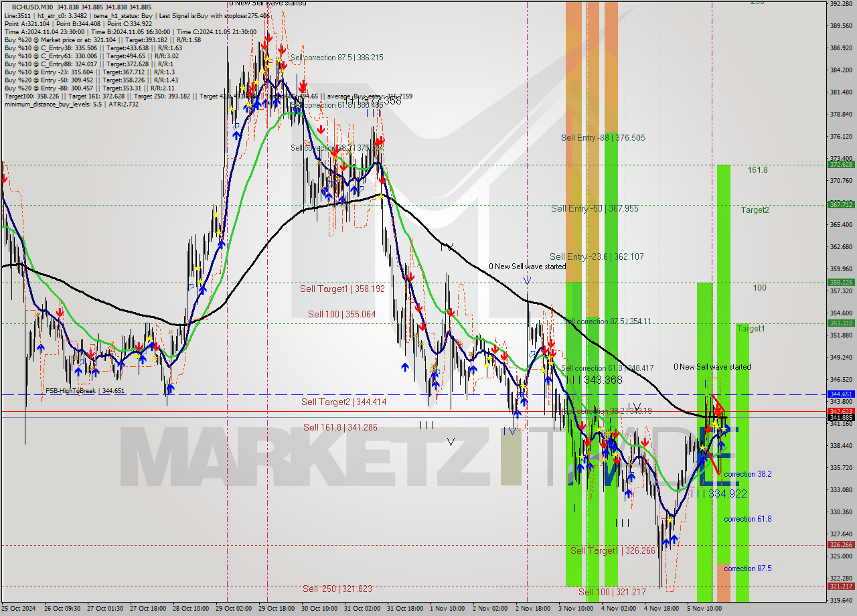Click the green 'Target2' label
This screenshot has width=857, height=616.
pyautogui.click(x=755, y=210)
